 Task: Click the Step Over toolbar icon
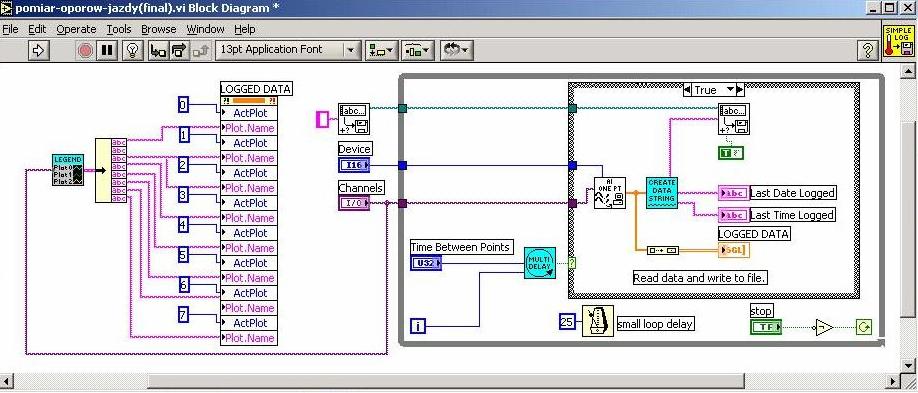pyautogui.click(x=180, y=50)
